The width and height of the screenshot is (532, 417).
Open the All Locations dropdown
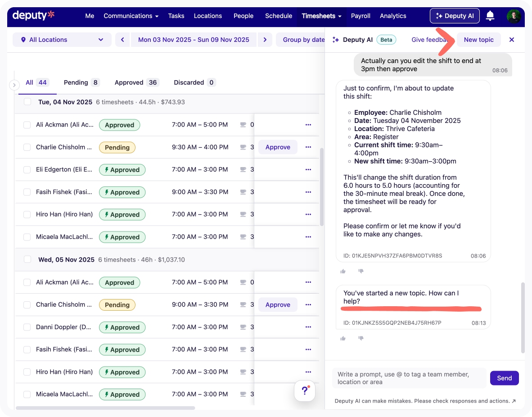point(62,40)
